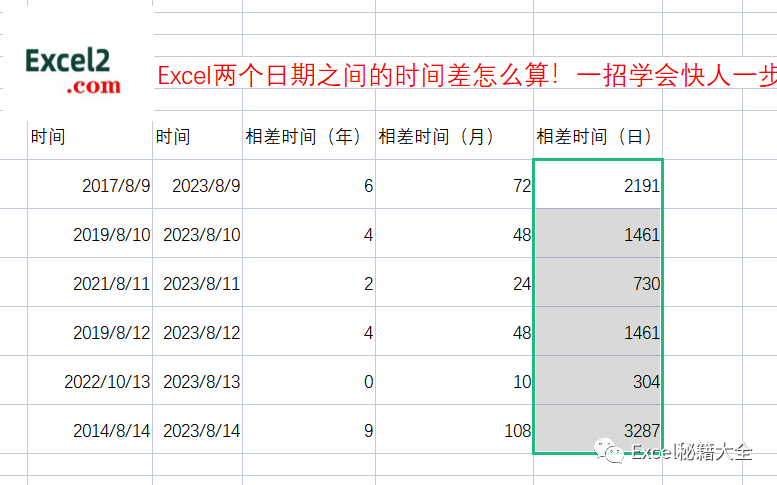Select the 时间 header of the 2017/8/9 column
This screenshot has width=777, height=485.
[x=90, y=136]
